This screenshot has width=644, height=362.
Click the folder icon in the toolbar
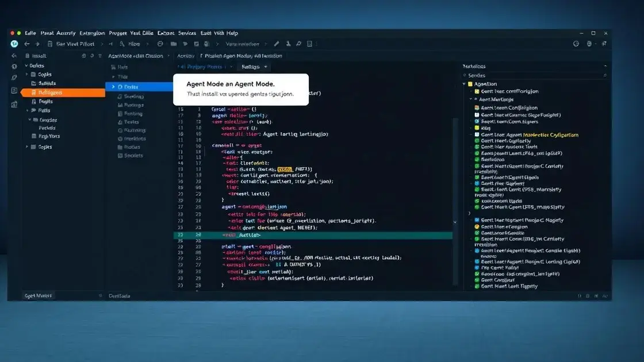[x=174, y=44]
